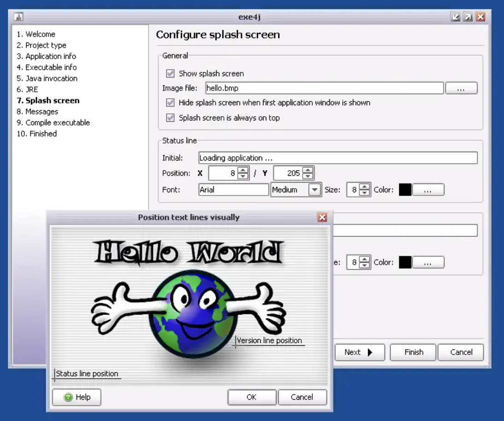Viewport: 504px width, 421px height.
Task: Go to the Messages step in sidebar
Action: [x=41, y=112]
